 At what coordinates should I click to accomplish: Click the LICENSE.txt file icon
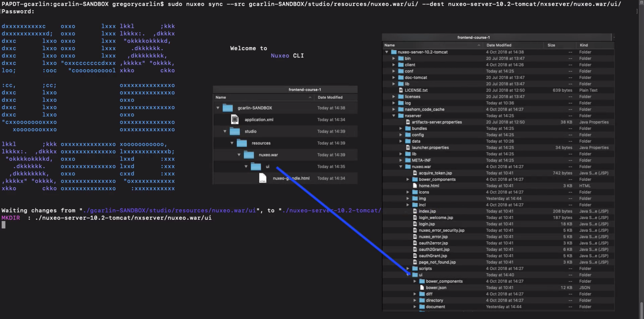pos(401,90)
